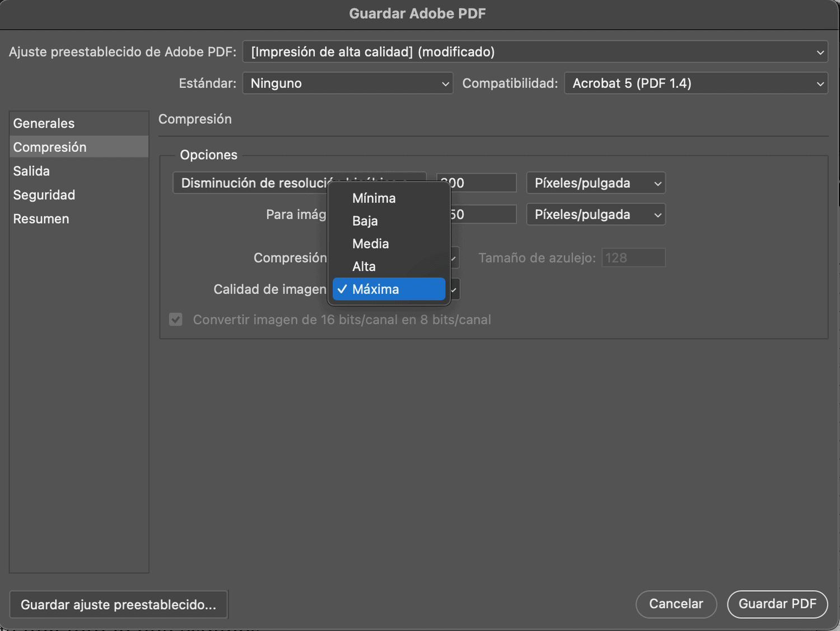The width and height of the screenshot is (840, 631).
Task: Toggle Convertir imagen de 16 bits/canal checkbox
Action: coord(176,319)
